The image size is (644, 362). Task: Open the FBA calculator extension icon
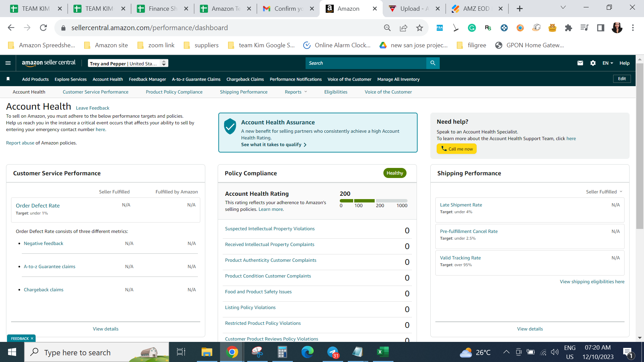pos(440,28)
